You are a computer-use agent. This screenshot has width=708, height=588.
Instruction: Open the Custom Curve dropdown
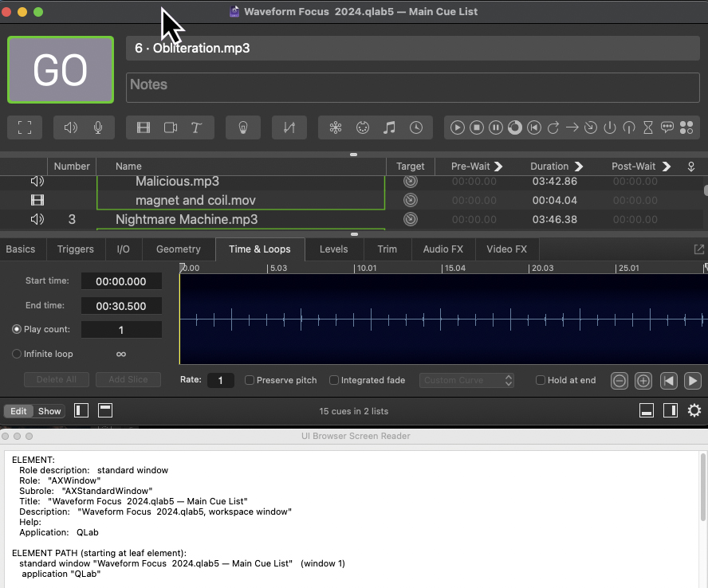[x=466, y=381]
